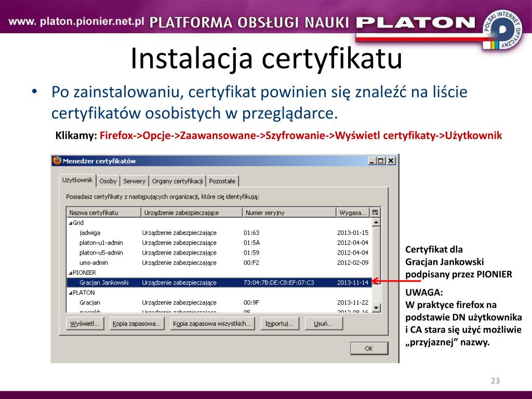Click the PLATON group label
532x399 pixels.
(x=84, y=293)
